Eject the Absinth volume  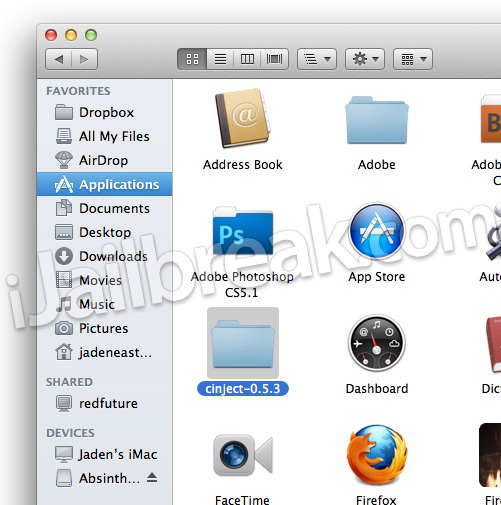[152, 478]
